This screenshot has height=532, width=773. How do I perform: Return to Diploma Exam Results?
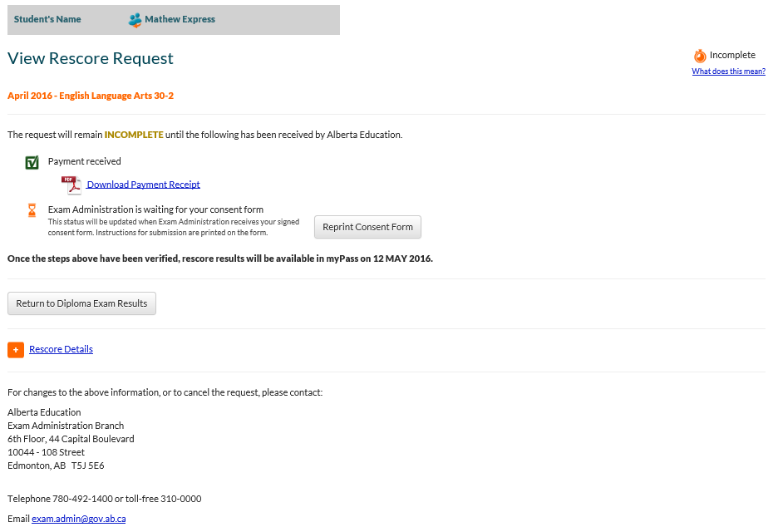[81, 303]
